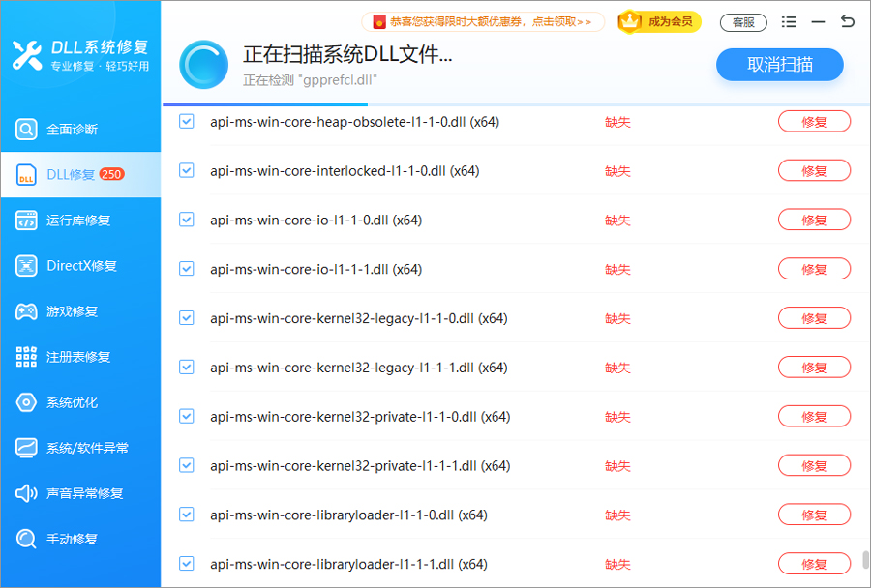The image size is (871, 588).
Task: Open the menu list icon near minimize
Action: click(789, 21)
